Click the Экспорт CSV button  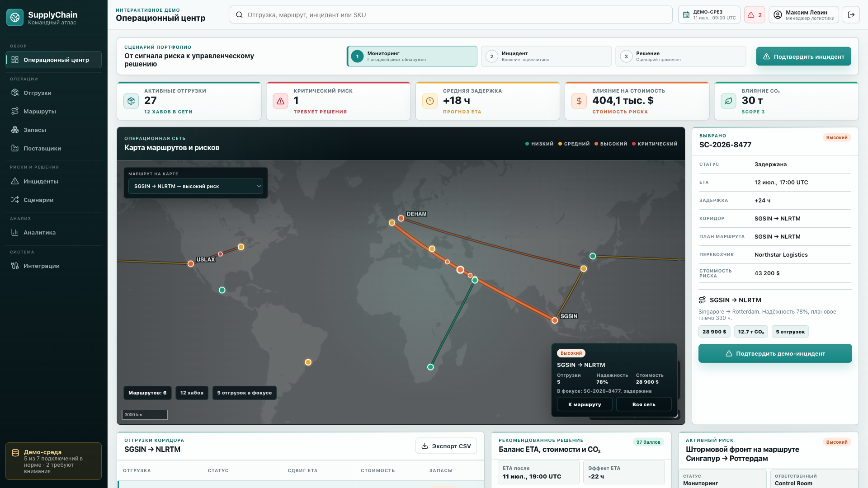coord(446,446)
